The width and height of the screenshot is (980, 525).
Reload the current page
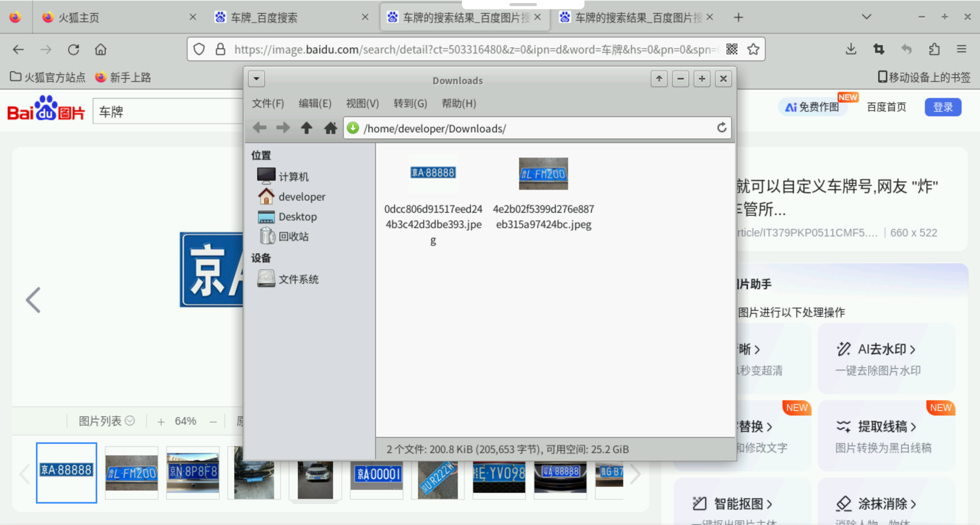pos(73,49)
